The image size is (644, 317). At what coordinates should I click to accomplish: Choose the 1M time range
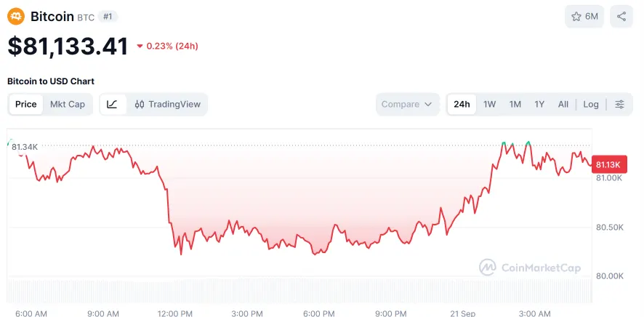click(515, 104)
